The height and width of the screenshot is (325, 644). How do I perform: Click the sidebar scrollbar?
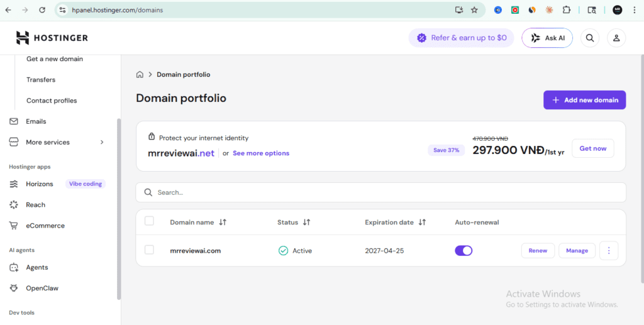point(119,209)
